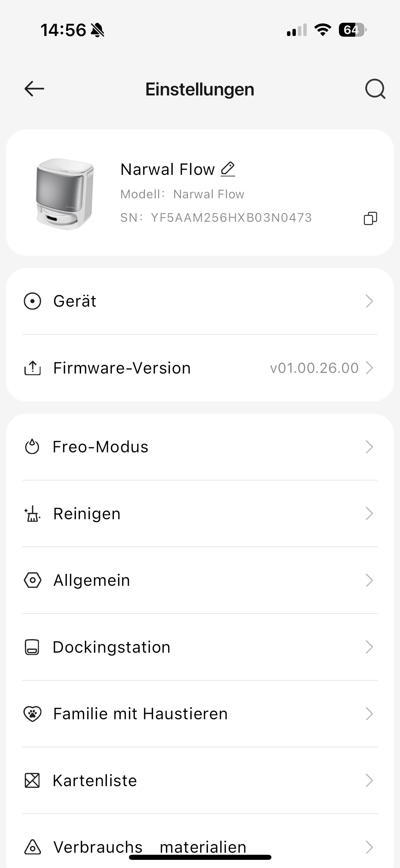Expand the Allgemein chevron
This screenshot has height=868, width=400.
pyautogui.click(x=369, y=580)
